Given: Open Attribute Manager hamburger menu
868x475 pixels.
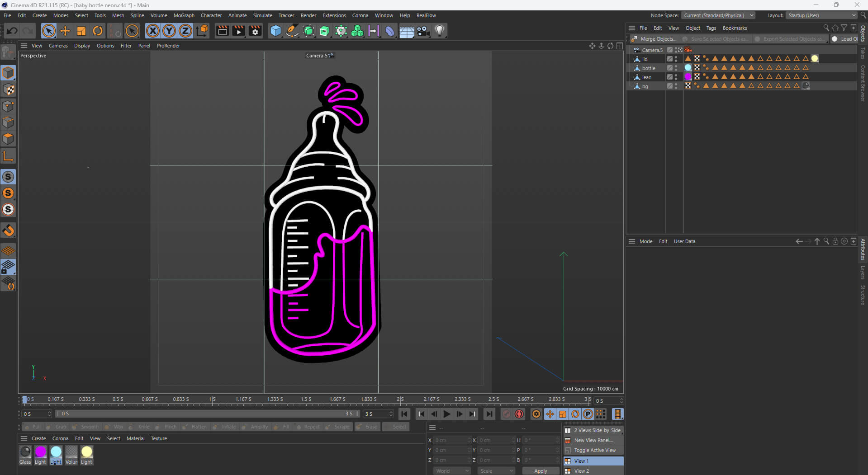Looking at the screenshot, I should (x=632, y=241).
